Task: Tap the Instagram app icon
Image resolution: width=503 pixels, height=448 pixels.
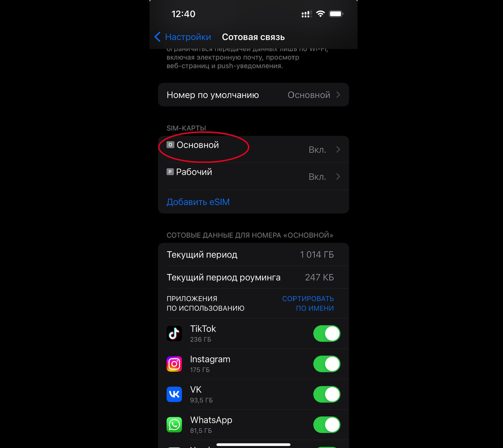Action: [x=174, y=364]
